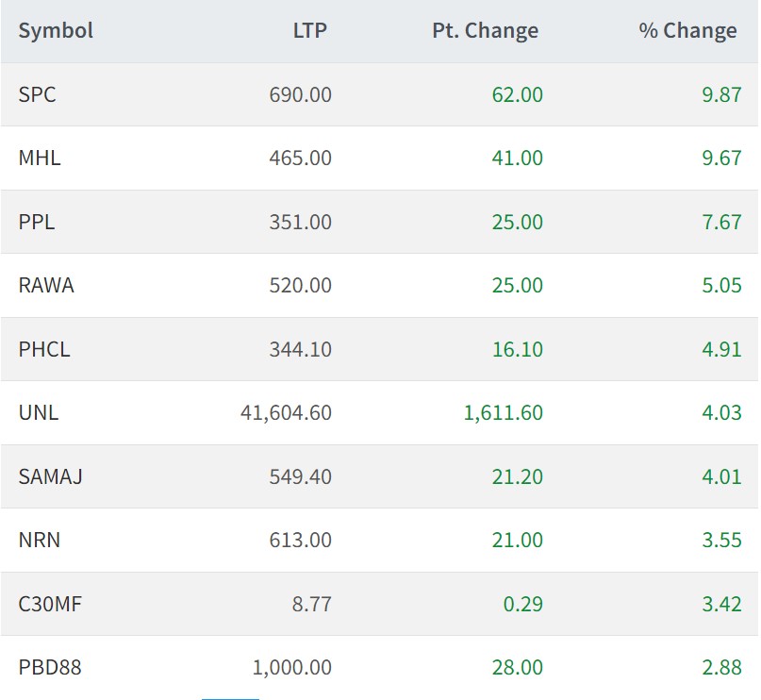Open PHCL stock details
This screenshot has width=761, height=700.
(x=44, y=349)
